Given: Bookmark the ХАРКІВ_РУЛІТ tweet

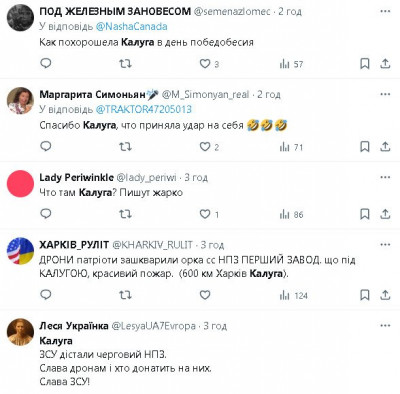Looking at the screenshot, I should pyautogui.click(x=365, y=295).
